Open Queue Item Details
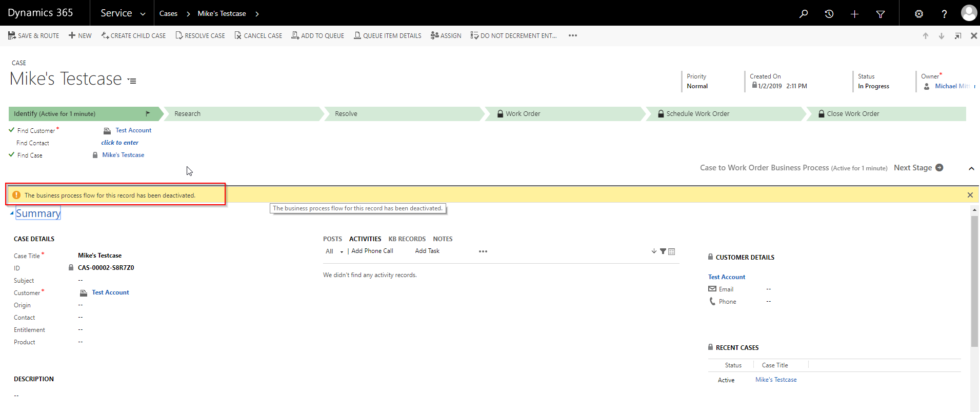 click(x=388, y=35)
